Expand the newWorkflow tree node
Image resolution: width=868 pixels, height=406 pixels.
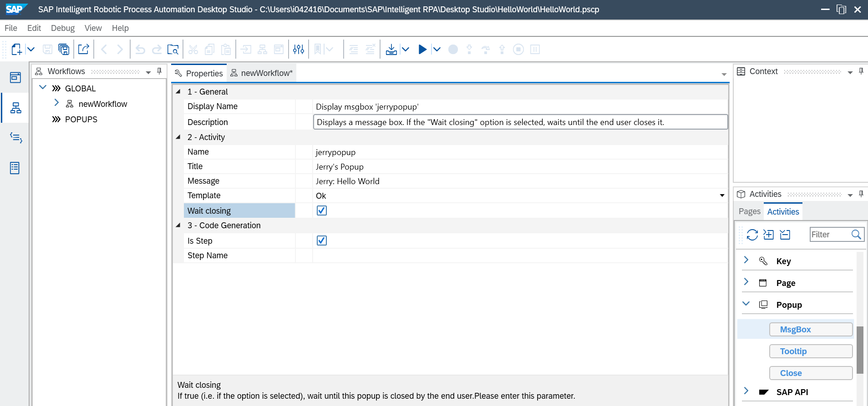click(x=56, y=103)
